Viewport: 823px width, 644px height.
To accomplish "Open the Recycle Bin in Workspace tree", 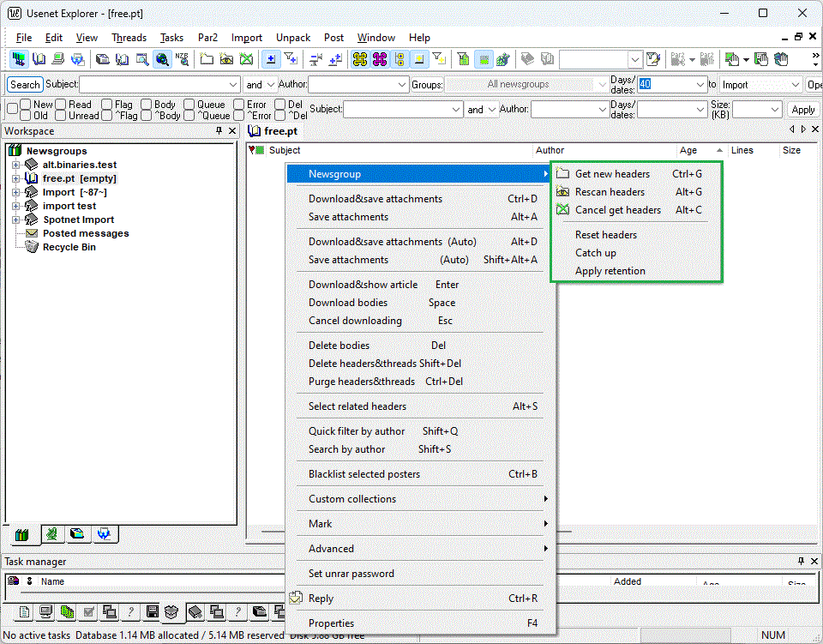I will coord(69,247).
